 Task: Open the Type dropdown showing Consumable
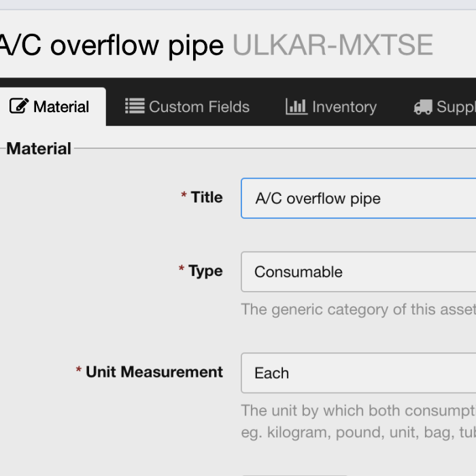[358, 272]
